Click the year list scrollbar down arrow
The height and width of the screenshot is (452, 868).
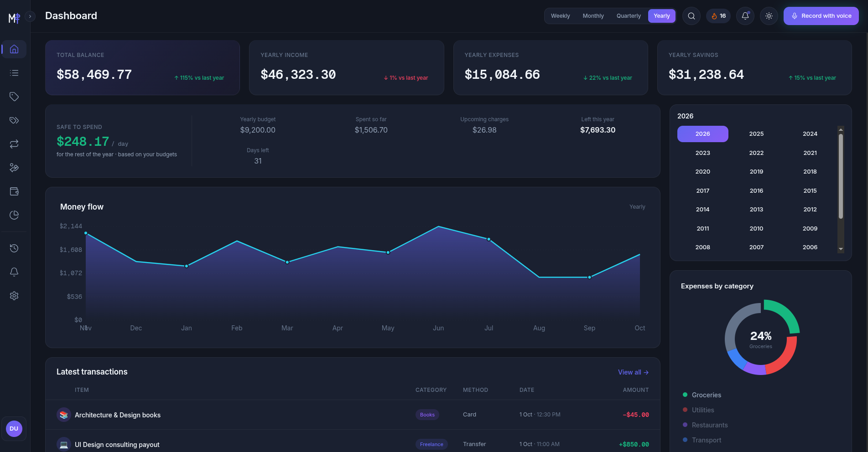841,249
